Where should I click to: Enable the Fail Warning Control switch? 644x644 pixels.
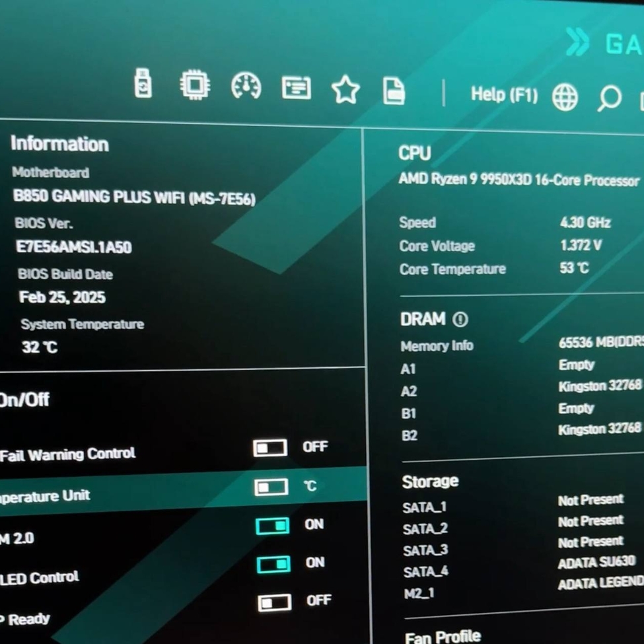(270, 448)
